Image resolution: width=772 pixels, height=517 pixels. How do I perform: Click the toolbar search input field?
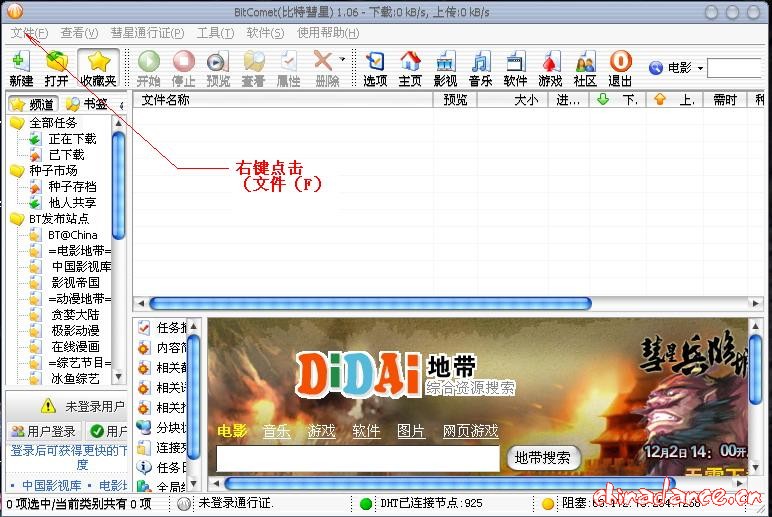click(x=736, y=68)
